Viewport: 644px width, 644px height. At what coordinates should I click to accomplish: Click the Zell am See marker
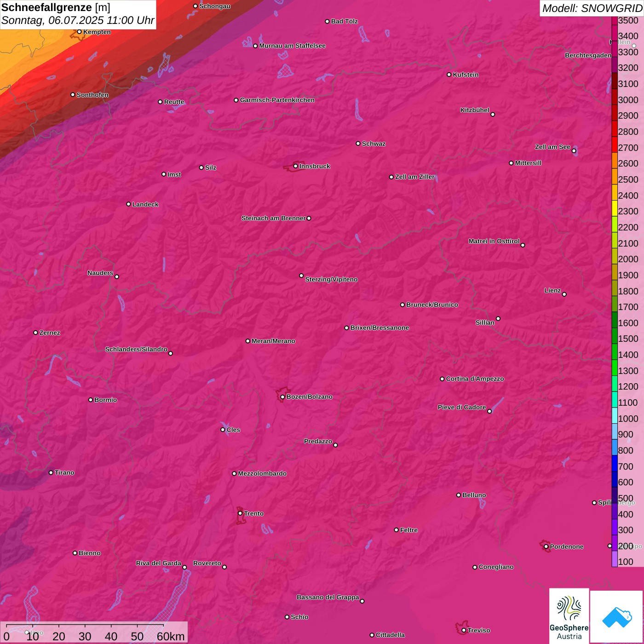click(x=574, y=150)
